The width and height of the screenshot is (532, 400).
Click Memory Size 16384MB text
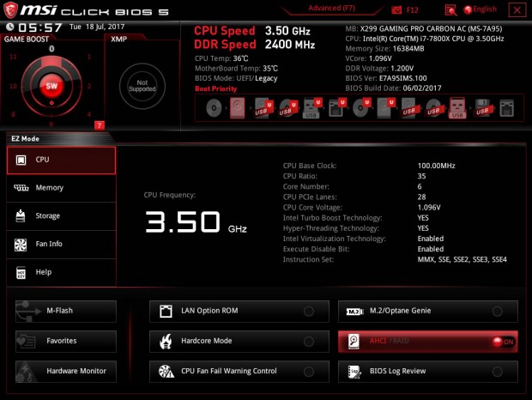click(384, 49)
